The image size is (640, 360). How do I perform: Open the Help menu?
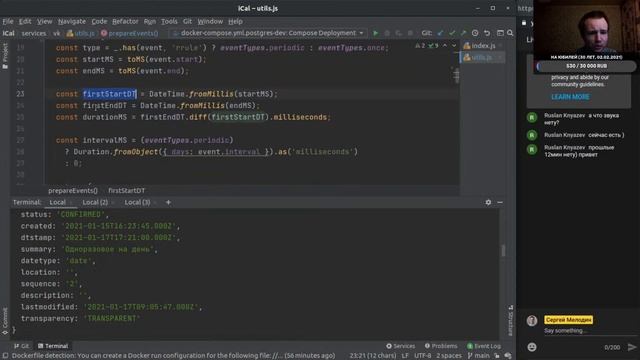point(236,21)
